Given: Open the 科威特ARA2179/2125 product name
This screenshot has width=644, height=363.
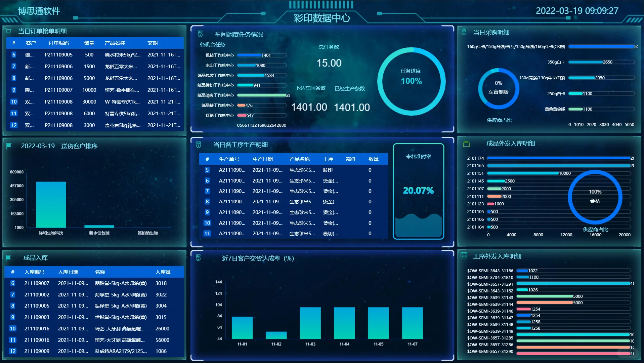Looking at the screenshot, I should (121, 351).
